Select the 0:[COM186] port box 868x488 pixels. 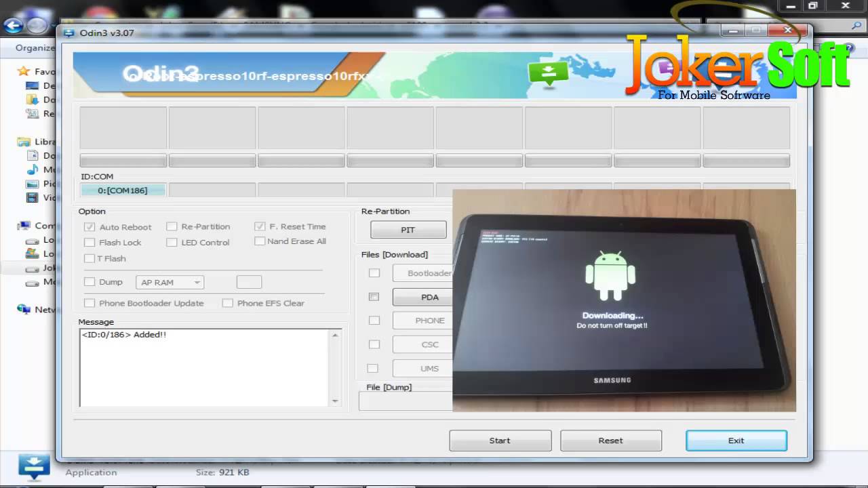coord(123,190)
